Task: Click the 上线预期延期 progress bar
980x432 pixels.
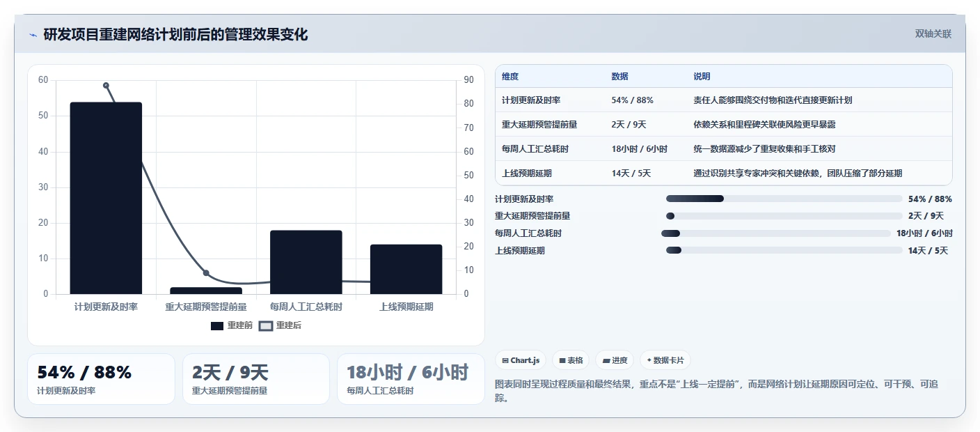Action: [x=784, y=250]
